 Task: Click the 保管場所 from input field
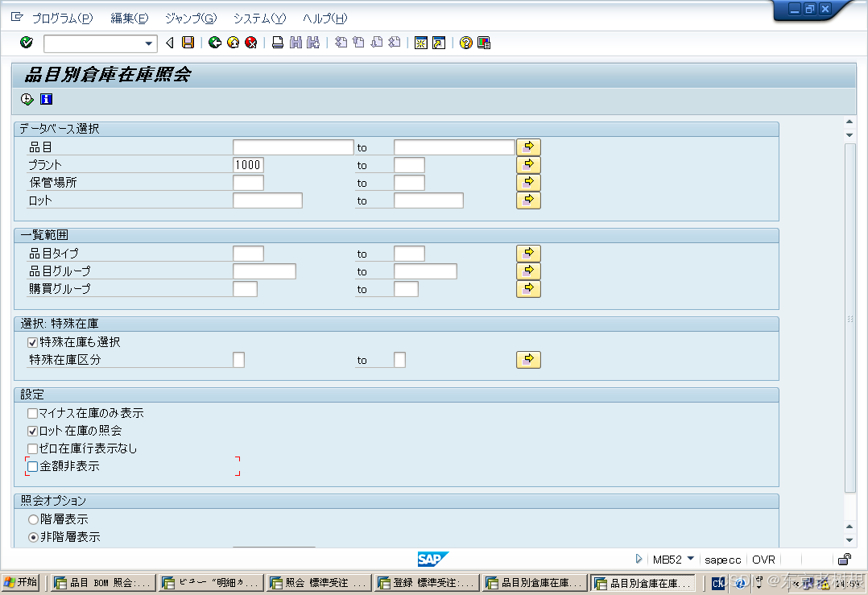(x=248, y=183)
